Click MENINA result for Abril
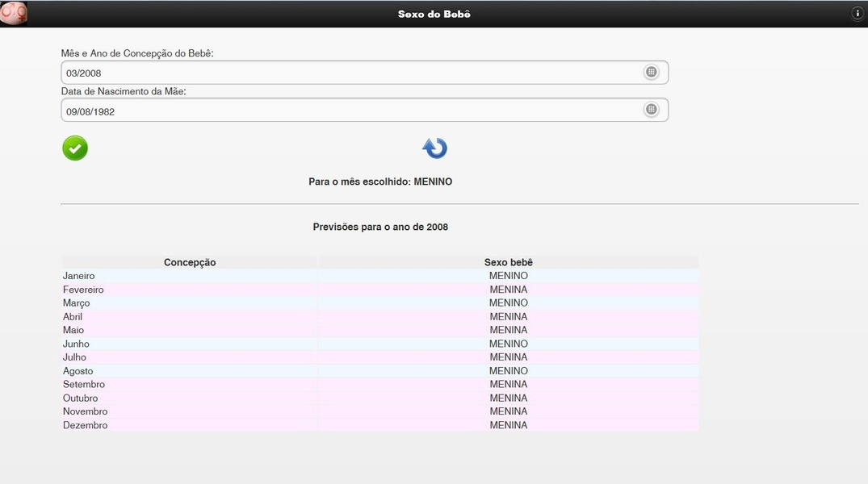The image size is (868, 484). pos(508,316)
